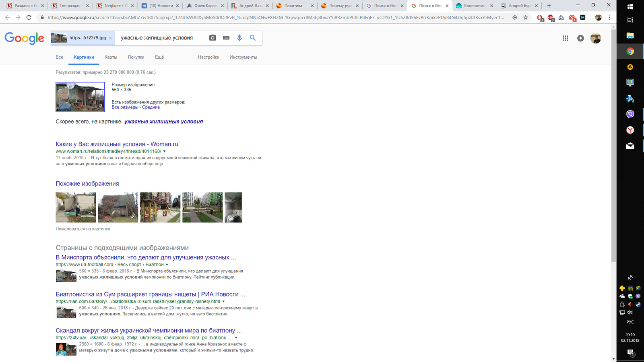Open the Похожие изображения heading link
Screen dimensions: 644x362
[x=87, y=184]
